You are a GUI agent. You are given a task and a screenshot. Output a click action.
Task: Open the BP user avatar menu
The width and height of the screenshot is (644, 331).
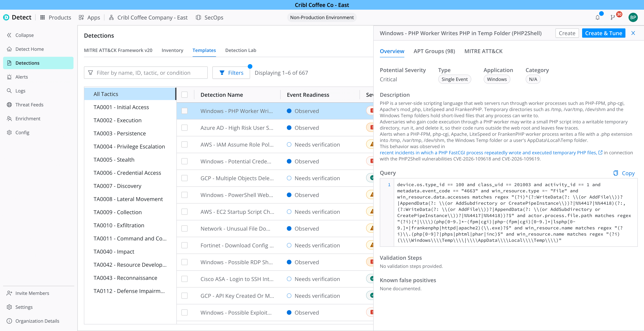(633, 17)
